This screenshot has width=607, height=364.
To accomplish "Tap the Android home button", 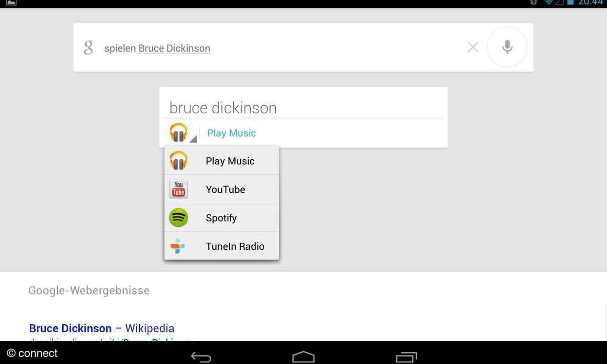I will pos(303,357).
